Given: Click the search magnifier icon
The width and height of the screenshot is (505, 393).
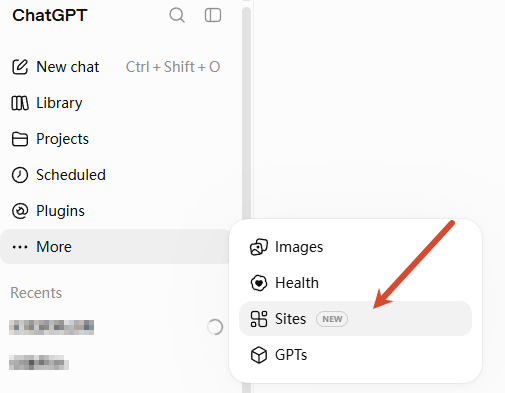Looking at the screenshot, I should tap(177, 15).
